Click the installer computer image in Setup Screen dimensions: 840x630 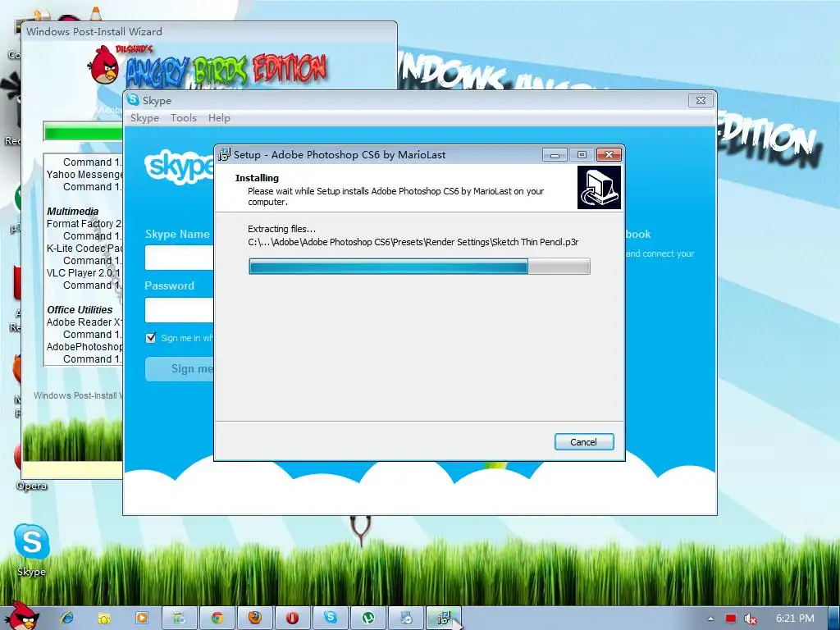click(x=599, y=187)
